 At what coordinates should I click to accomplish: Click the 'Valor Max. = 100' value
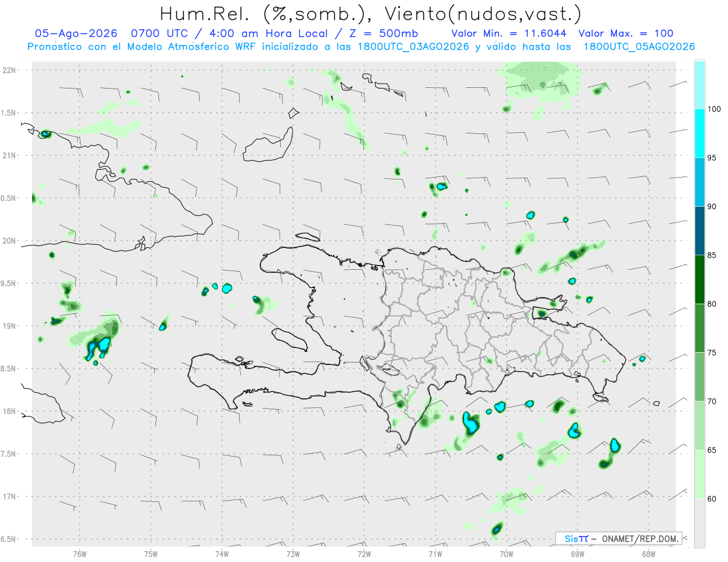[625, 33]
